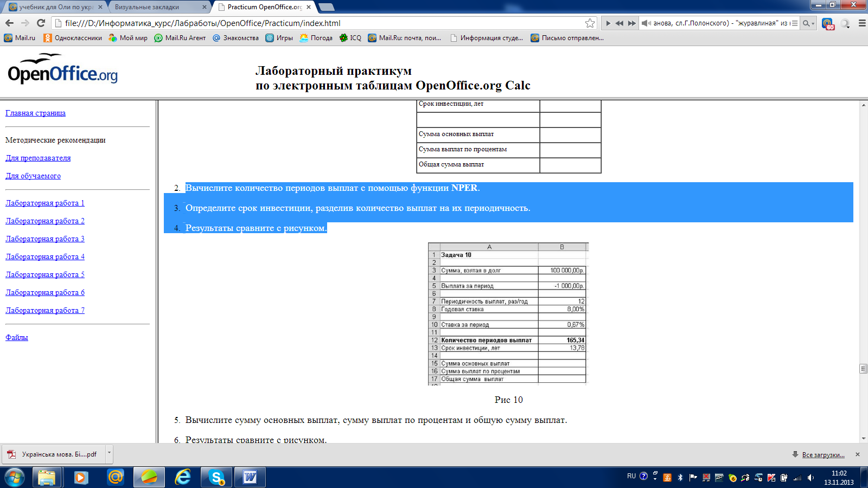The image size is (868, 488).
Task: Skip to next track with fast-forward button
Action: [632, 23]
